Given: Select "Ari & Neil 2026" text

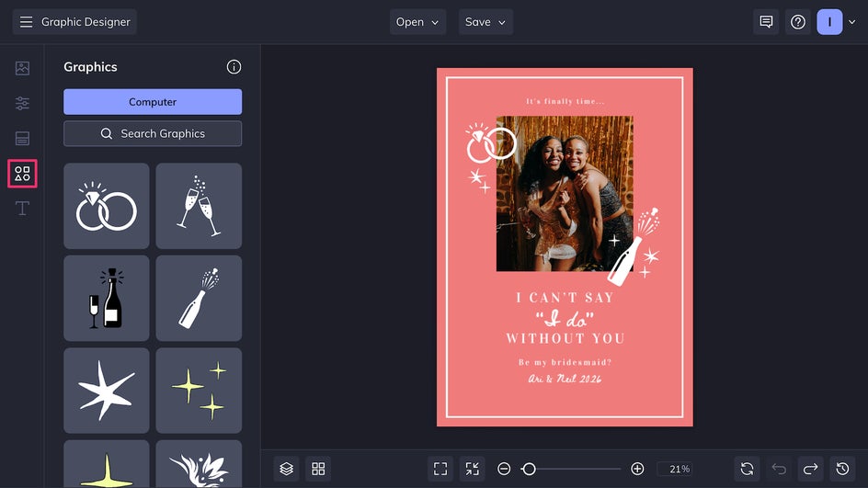Looking at the screenshot, I should 565,379.
